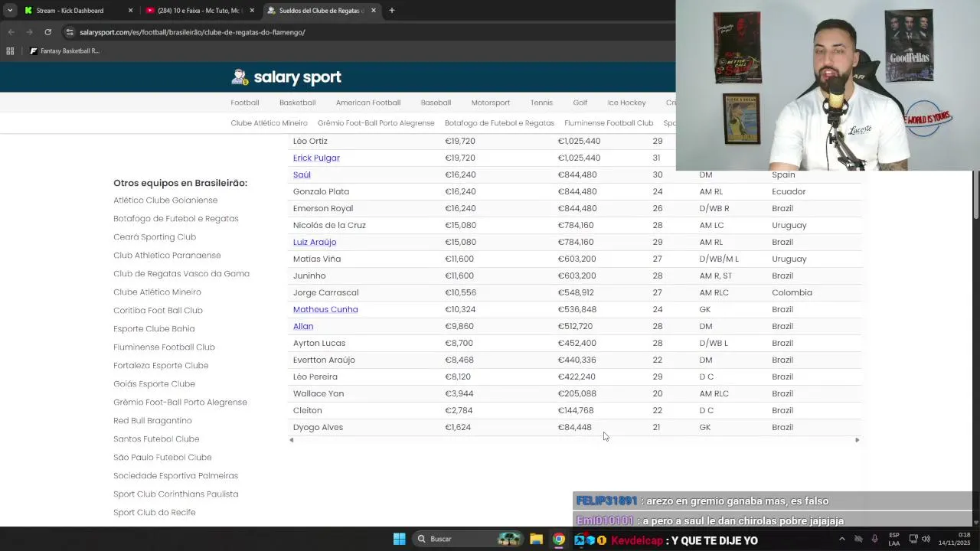Viewport: 980px width, 551px height.
Task: Select Dyogo Alves name cell
Action: pyautogui.click(x=318, y=427)
